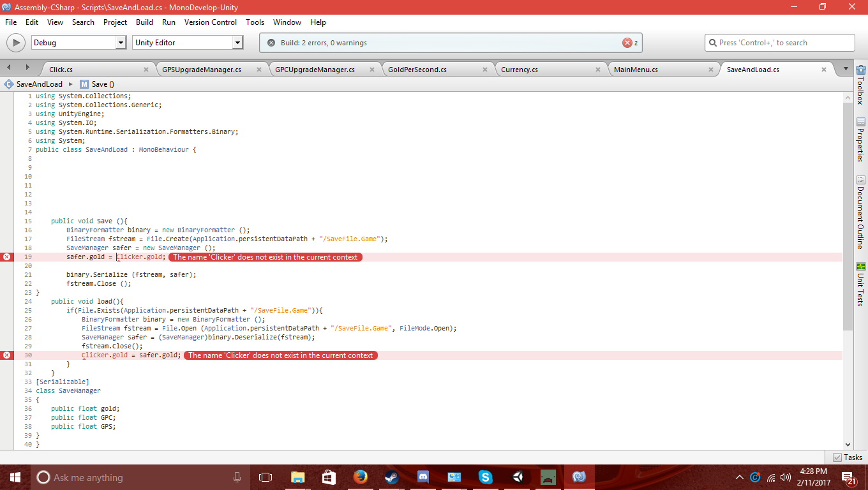Viewport: 868px width, 490px height.
Task: Open the document tab list dropdown arrow
Action: point(846,69)
